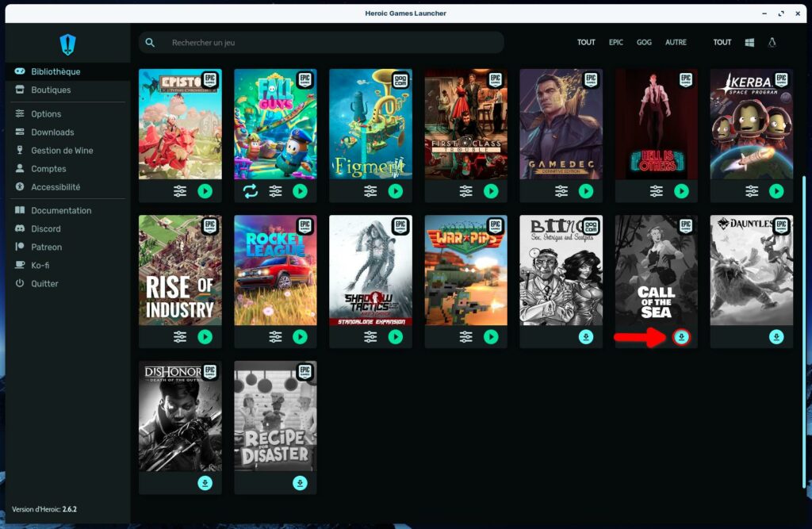Click the search magnifier icon

[151, 43]
